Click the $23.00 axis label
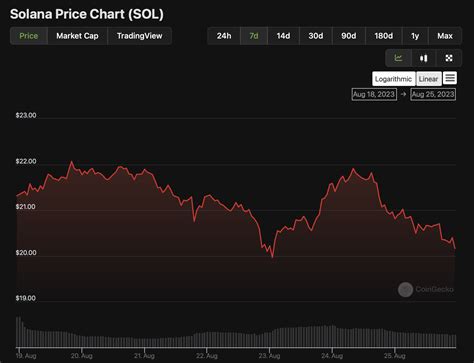Screen dimensions: 474x363 click(26, 115)
